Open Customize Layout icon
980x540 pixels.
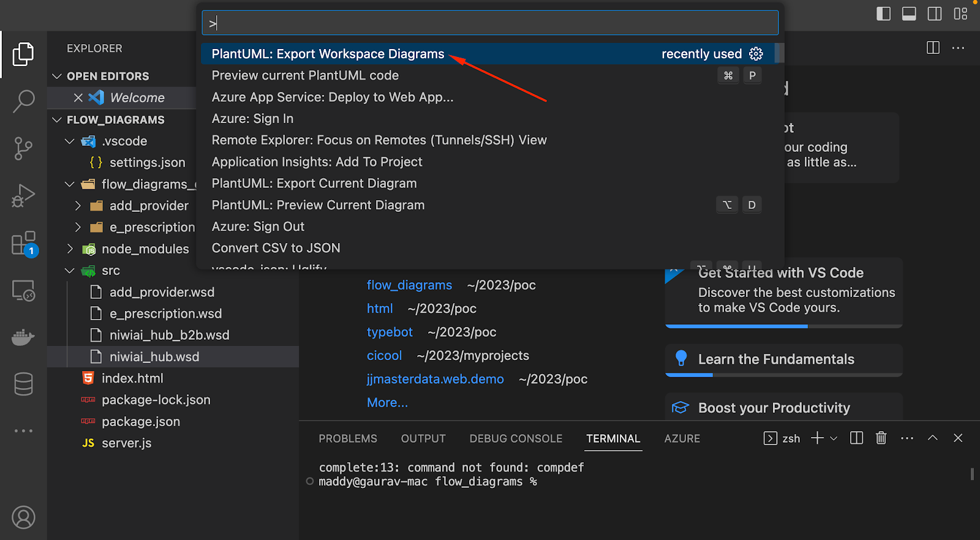tap(960, 13)
